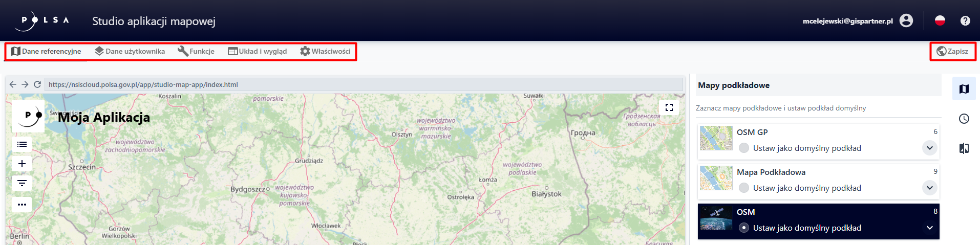This screenshot has height=245, width=980.
Task: Open more options three-dots on map
Action: [x=22, y=205]
